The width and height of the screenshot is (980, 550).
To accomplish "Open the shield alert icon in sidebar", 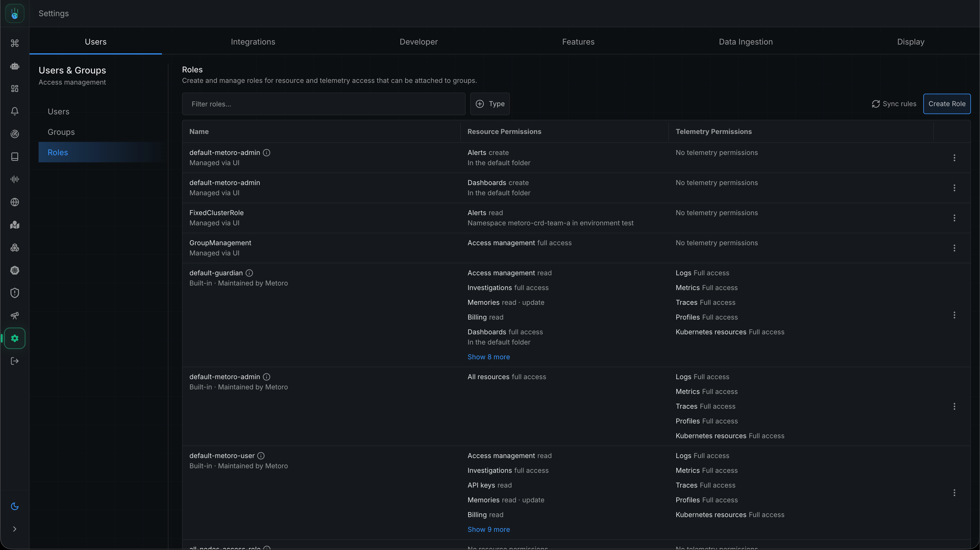I will click(14, 293).
